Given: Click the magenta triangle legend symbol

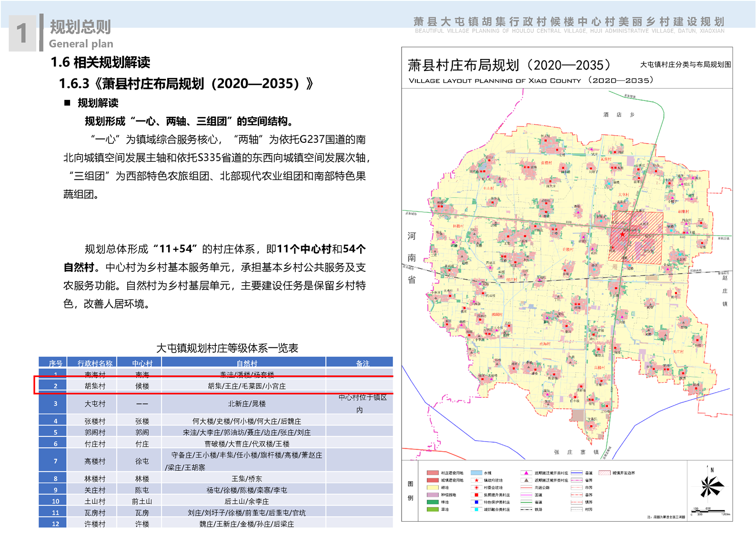Looking at the screenshot, I should (526, 473).
